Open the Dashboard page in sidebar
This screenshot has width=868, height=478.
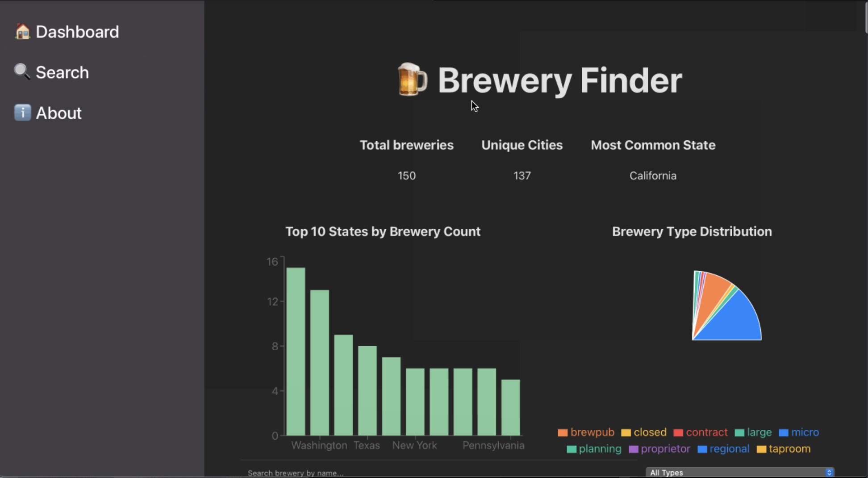click(67, 32)
